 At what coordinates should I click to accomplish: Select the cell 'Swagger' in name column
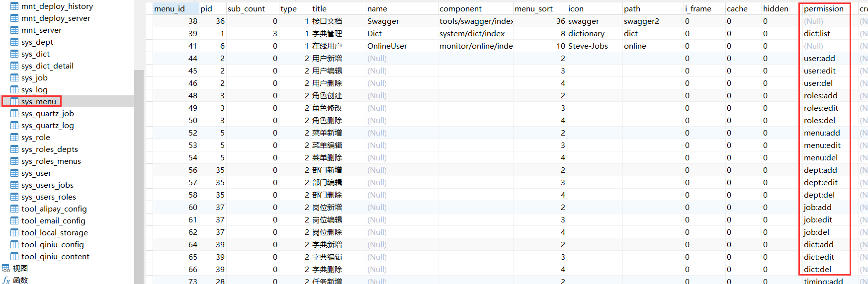(x=402, y=21)
